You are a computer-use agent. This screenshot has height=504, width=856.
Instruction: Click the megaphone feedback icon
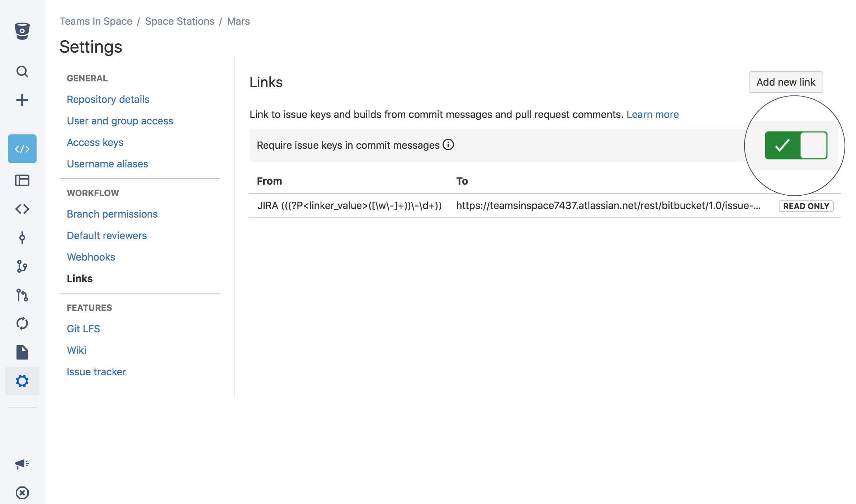point(22,464)
